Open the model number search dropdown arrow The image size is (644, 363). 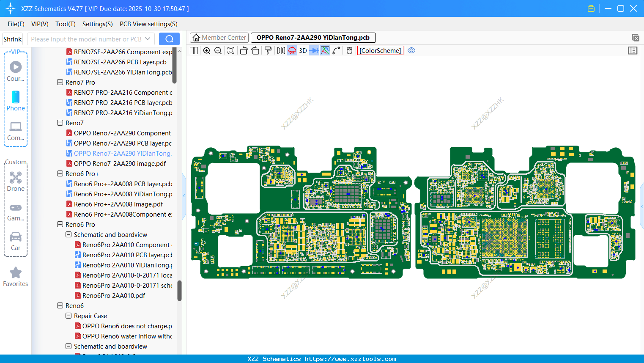point(148,39)
